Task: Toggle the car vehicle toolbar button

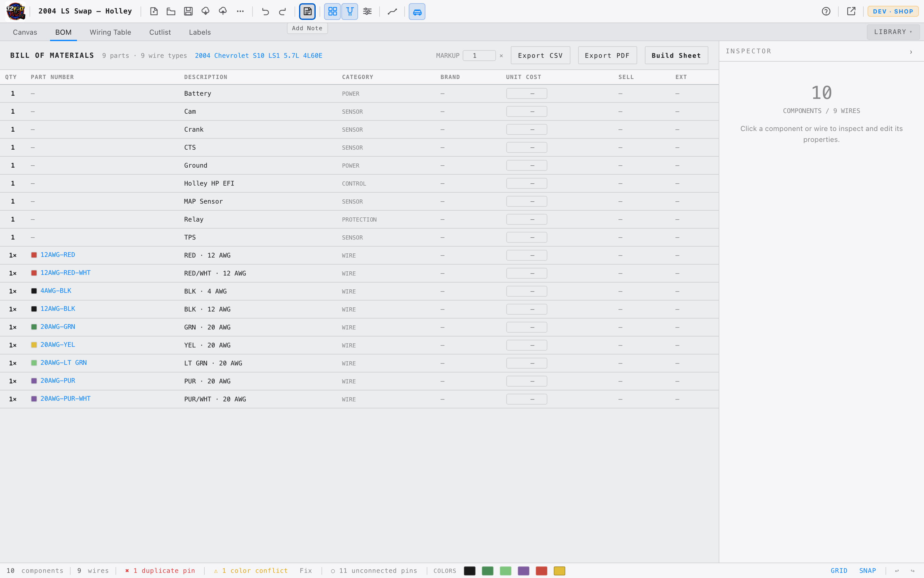Action: (417, 12)
